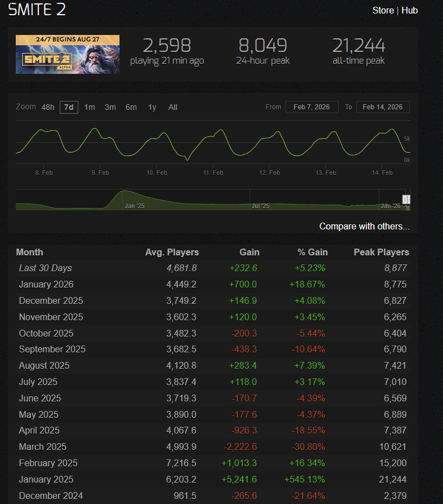Click the November 2025 row label

tap(51, 317)
